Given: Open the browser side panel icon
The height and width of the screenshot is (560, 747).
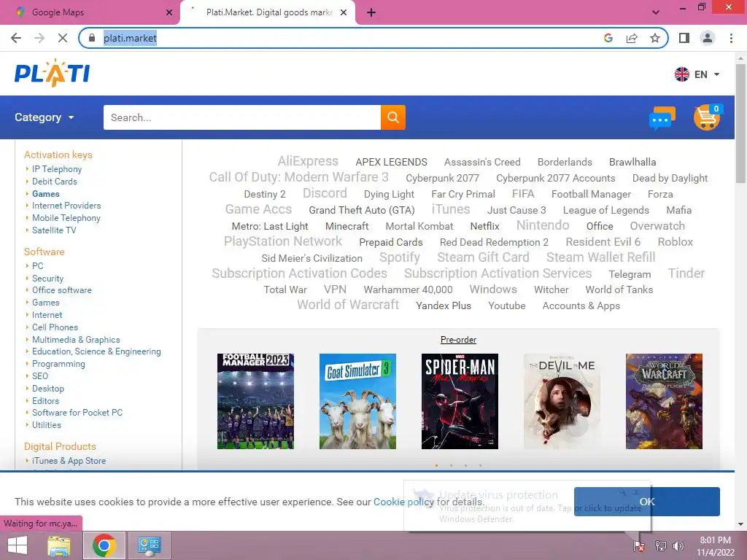Looking at the screenshot, I should click(x=684, y=38).
